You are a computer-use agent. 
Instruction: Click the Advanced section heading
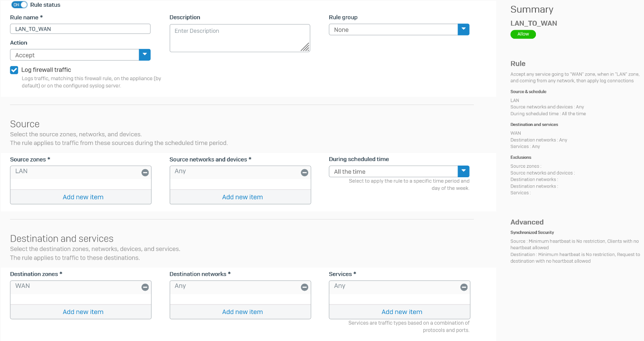click(x=526, y=222)
